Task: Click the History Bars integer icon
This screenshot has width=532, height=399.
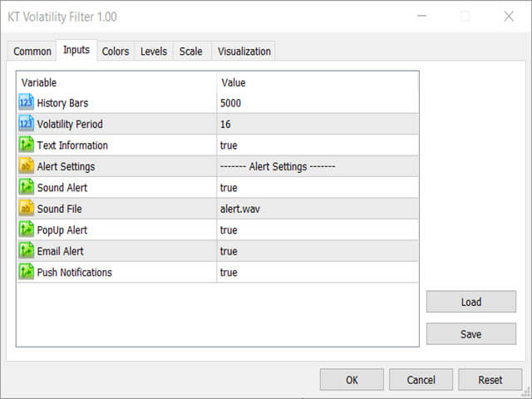Action: coord(26,102)
